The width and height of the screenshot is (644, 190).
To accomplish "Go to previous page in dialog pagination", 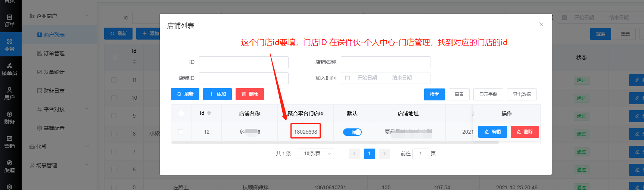I will (355, 153).
